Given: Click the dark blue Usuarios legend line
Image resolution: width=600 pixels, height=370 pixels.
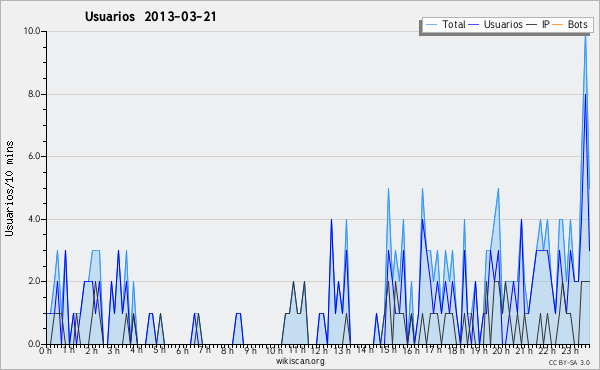Looking at the screenshot, I should click(x=474, y=25).
